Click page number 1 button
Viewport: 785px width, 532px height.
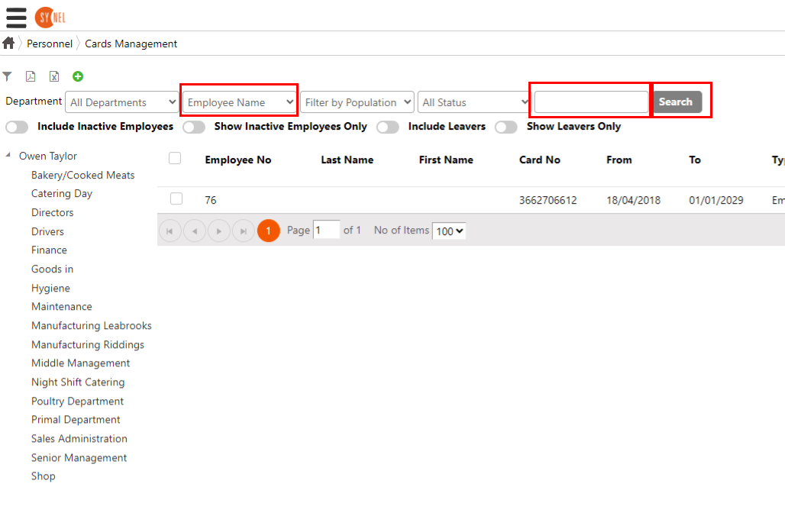coord(269,231)
